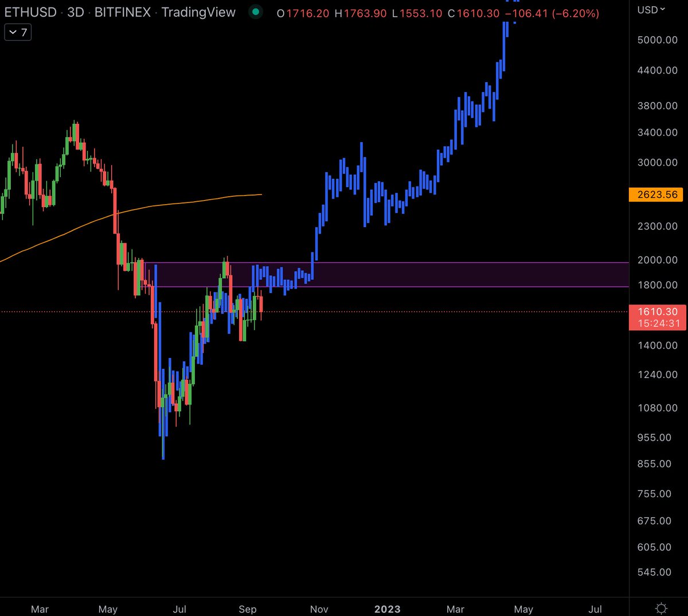688x616 pixels.
Task: Expand the collapsed indicators list showing 7
Action: pyautogui.click(x=18, y=33)
